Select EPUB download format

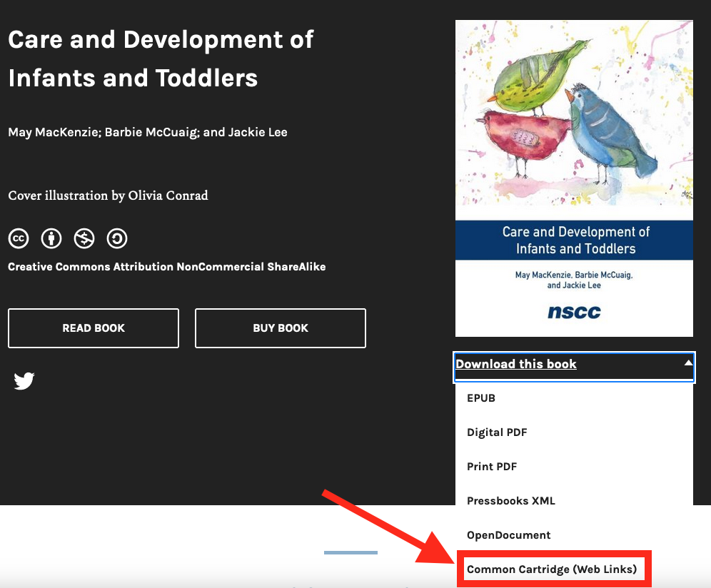[x=481, y=398]
